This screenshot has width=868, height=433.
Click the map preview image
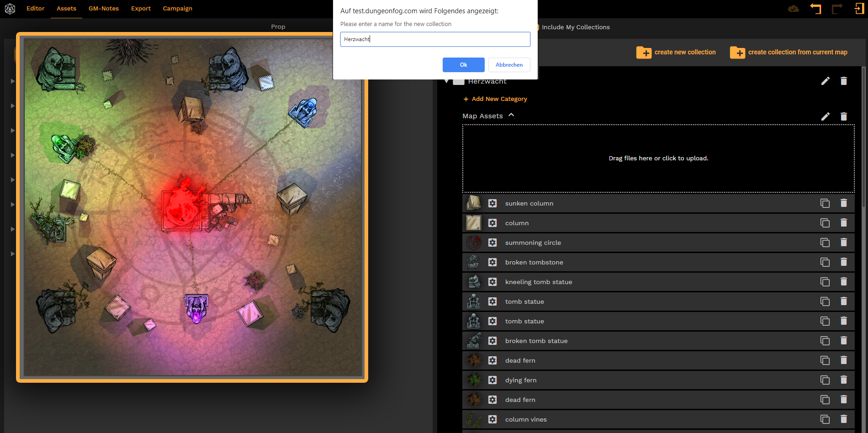(x=192, y=207)
